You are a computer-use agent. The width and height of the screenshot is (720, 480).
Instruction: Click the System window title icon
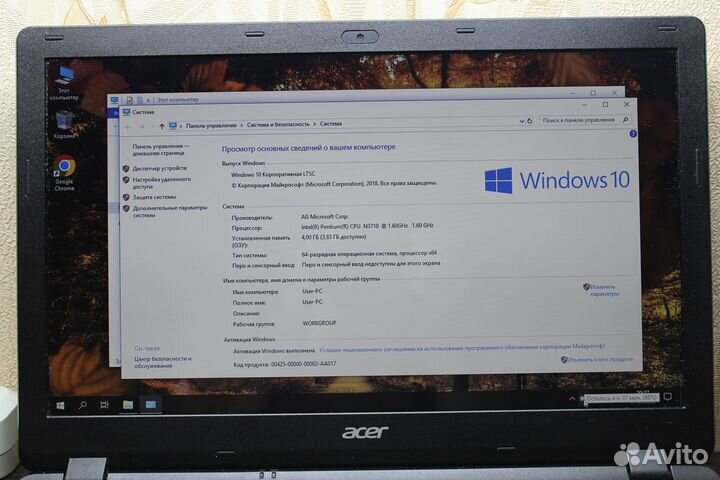click(126, 112)
